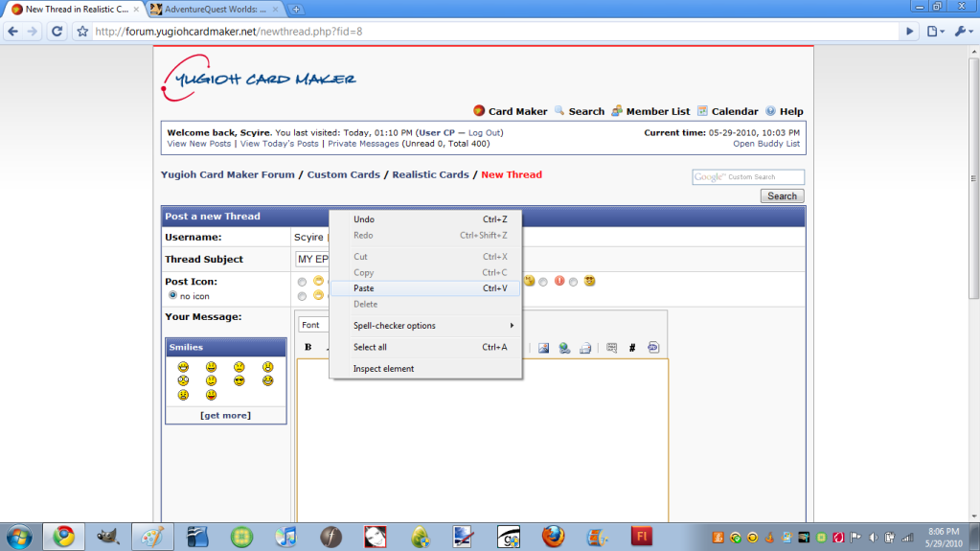Image resolution: width=980 pixels, height=551 pixels.
Task: Click the insert hyperlink globe icon
Action: click(564, 348)
